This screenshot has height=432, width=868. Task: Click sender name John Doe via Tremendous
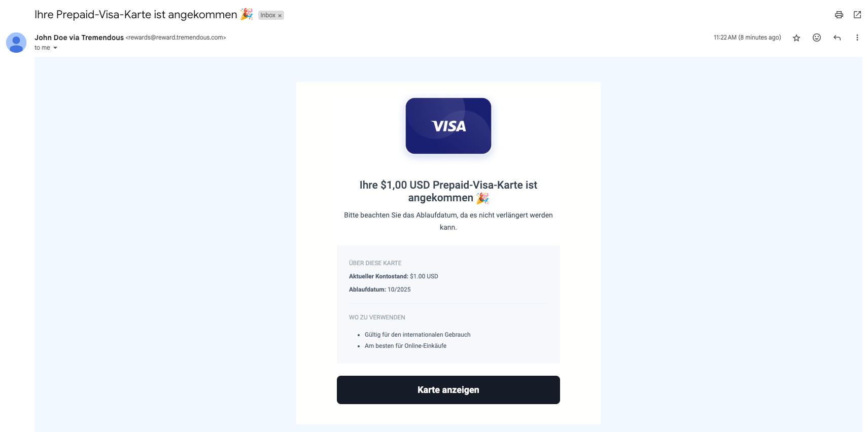click(x=79, y=38)
